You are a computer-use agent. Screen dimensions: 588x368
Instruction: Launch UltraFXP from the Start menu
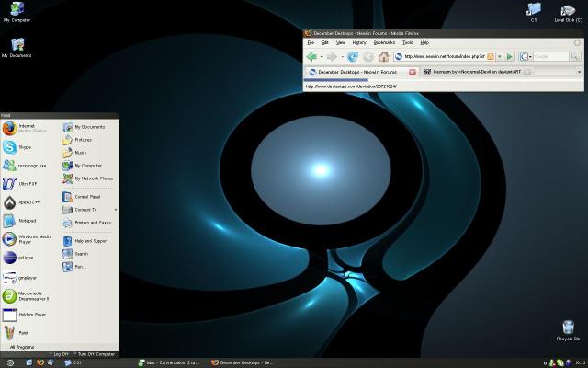[x=20, y=184]
